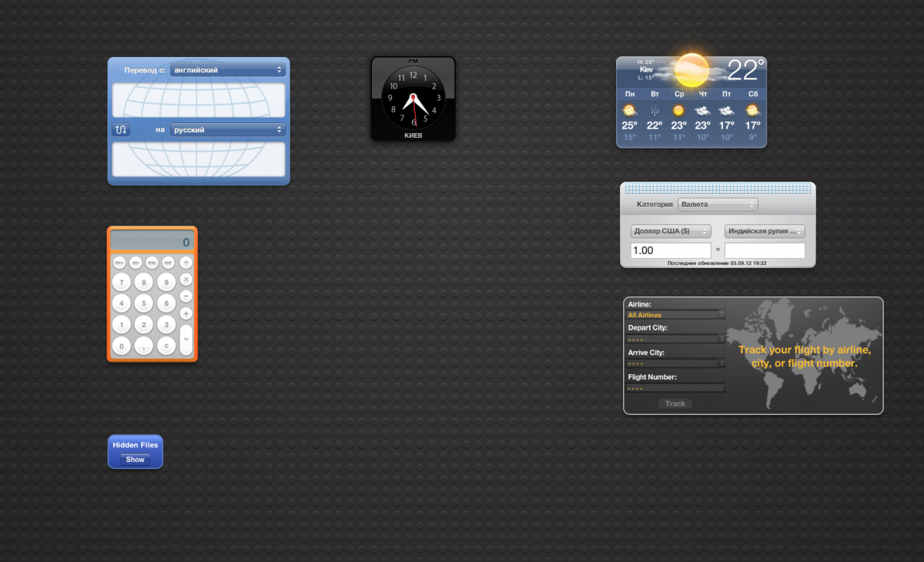Click Saturday's (Сб) partly sunny icon
This screenshot has width=924, height=562.
(x=752, y=110)
